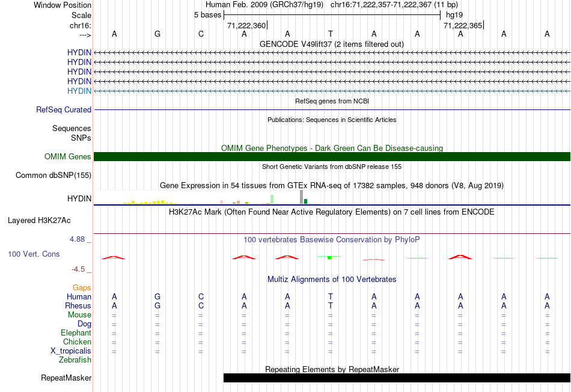Click the -4.5 PhyloP lower limit value
571x392 pixels.
[x=78, y=269]
